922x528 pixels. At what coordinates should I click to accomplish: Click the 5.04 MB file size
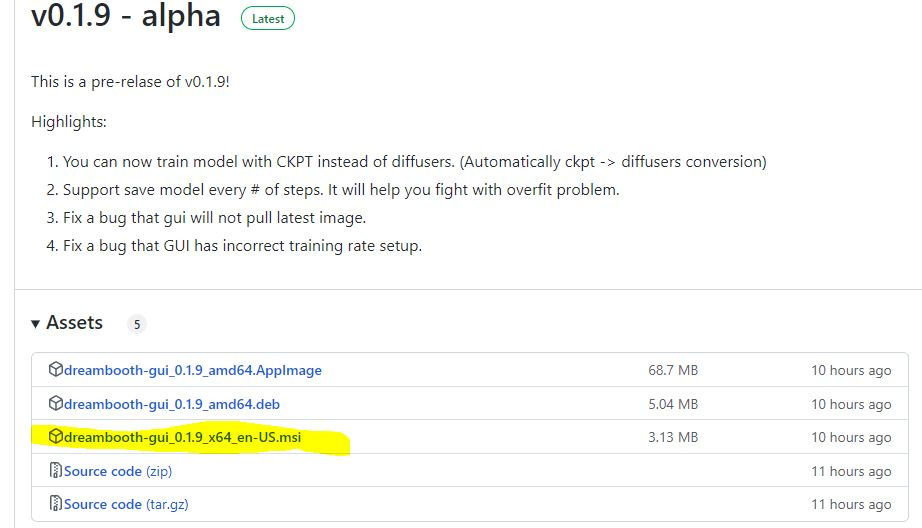[x=673, y=405]
